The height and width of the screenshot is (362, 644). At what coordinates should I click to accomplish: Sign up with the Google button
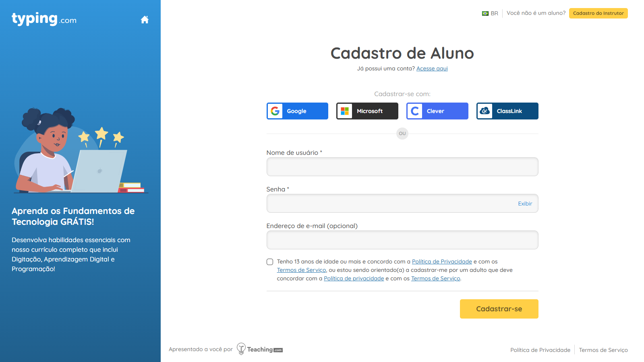pyautogui.click(x=297, y=111)
